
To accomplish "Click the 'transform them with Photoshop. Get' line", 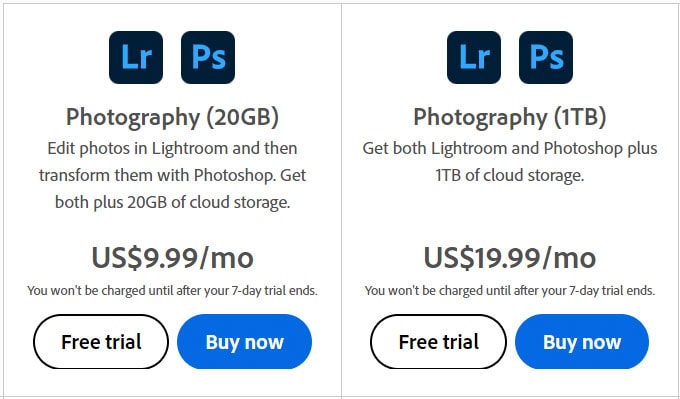I will click(x=173, y=176).
